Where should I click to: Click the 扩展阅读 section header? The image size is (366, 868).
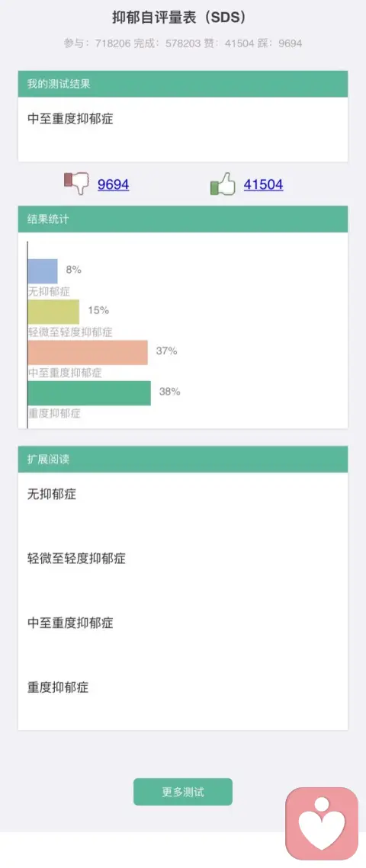pos(183,460)
